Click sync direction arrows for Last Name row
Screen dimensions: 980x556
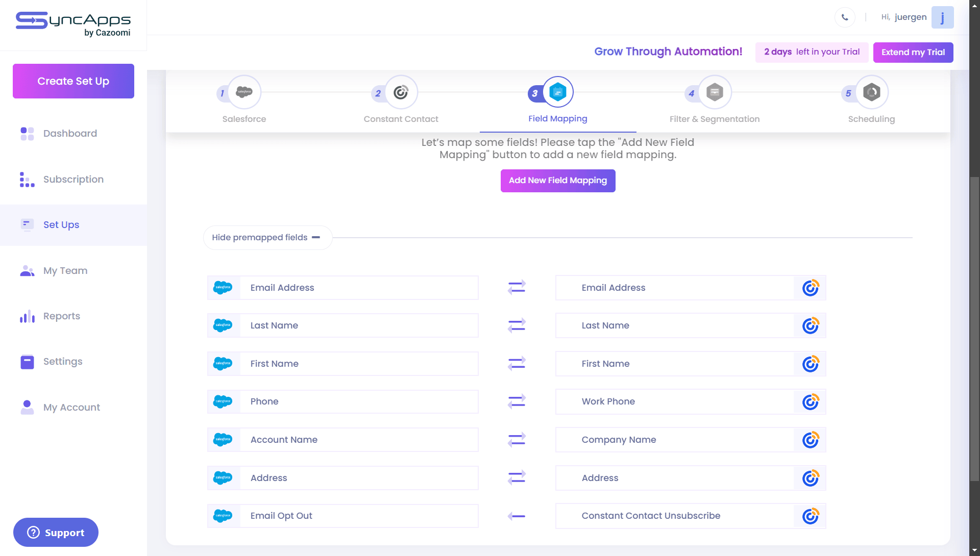tap(517, 325)
